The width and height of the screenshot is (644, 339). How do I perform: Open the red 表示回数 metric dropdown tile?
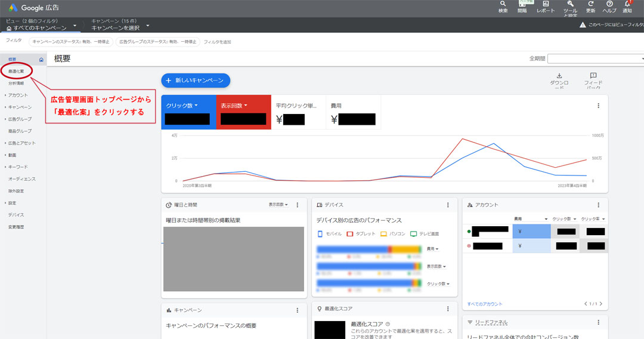(243, 112)
